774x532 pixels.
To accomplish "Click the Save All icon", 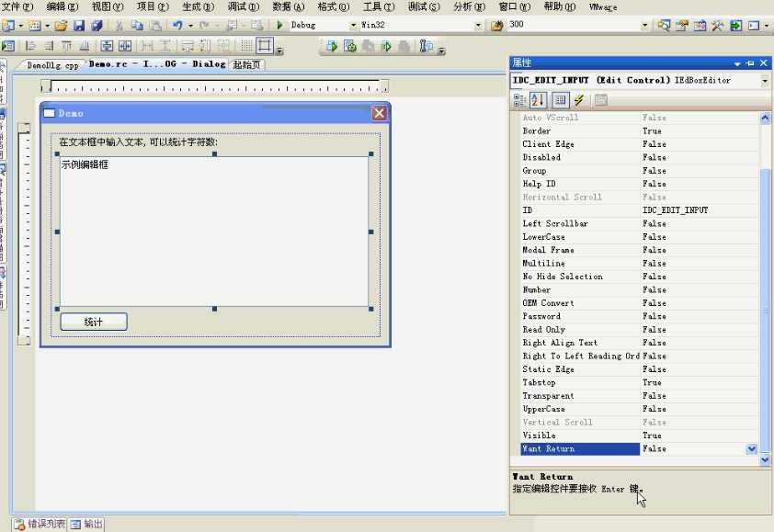I will click(x=97, y=25).
